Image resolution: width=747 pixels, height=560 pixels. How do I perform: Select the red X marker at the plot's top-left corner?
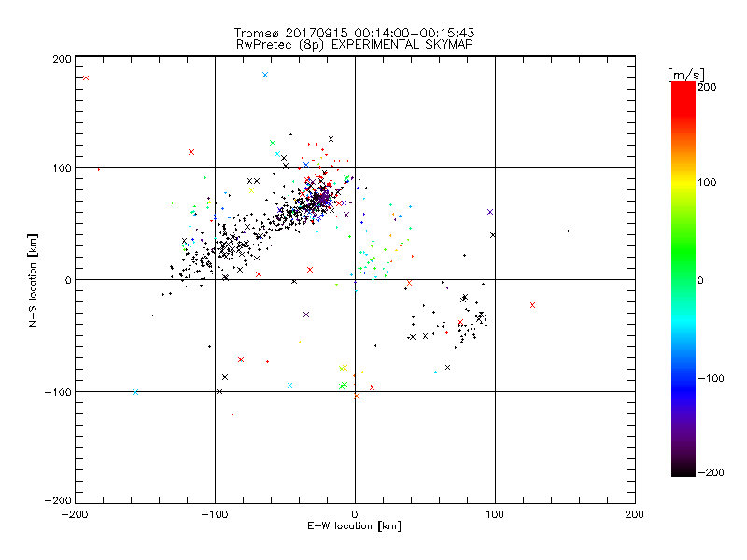click(x=86, y=78)
